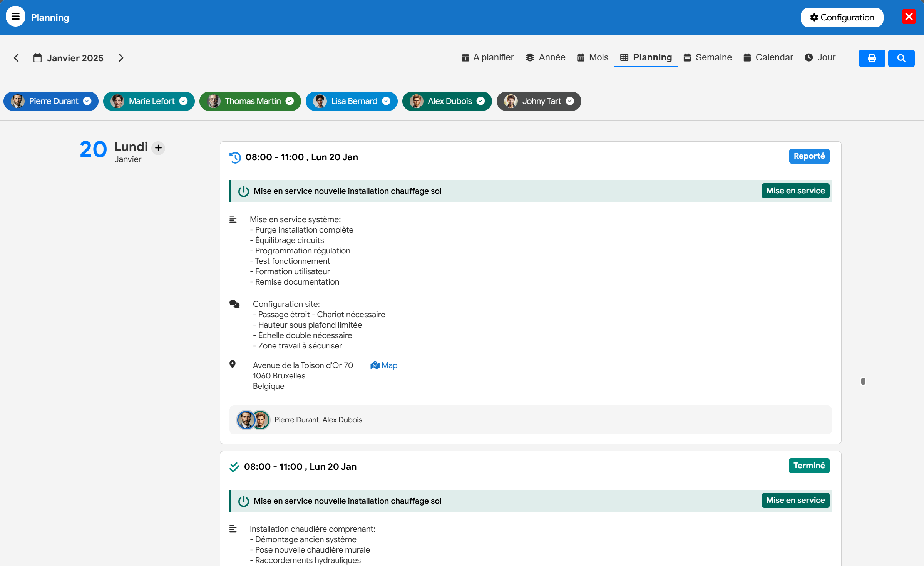Screen dimensions: 924x566
Task: Toggle Lisa Bernard filter chip
Action: (x=352, y=101)
